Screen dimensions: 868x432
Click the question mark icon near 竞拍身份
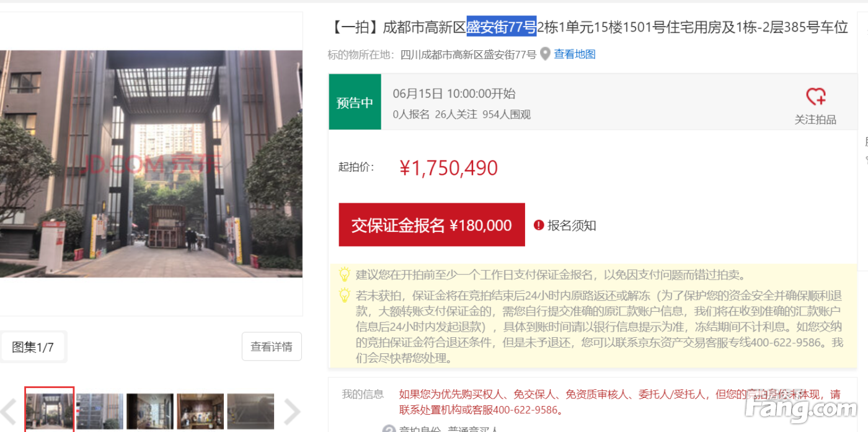(389, 429)
